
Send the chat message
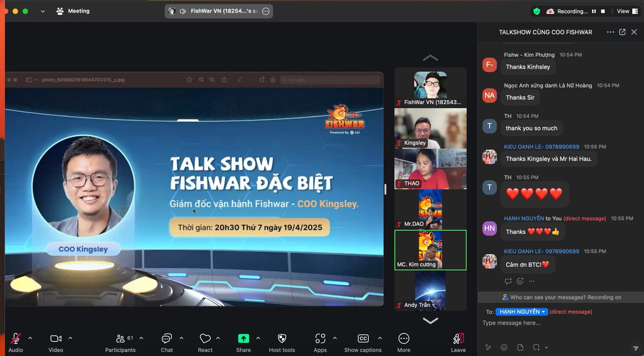tap(635, 347)
